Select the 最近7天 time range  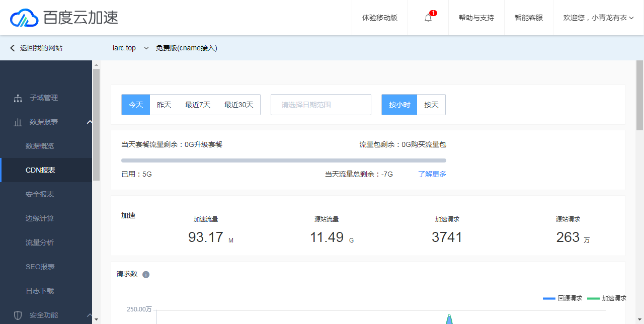coord(198,105)
